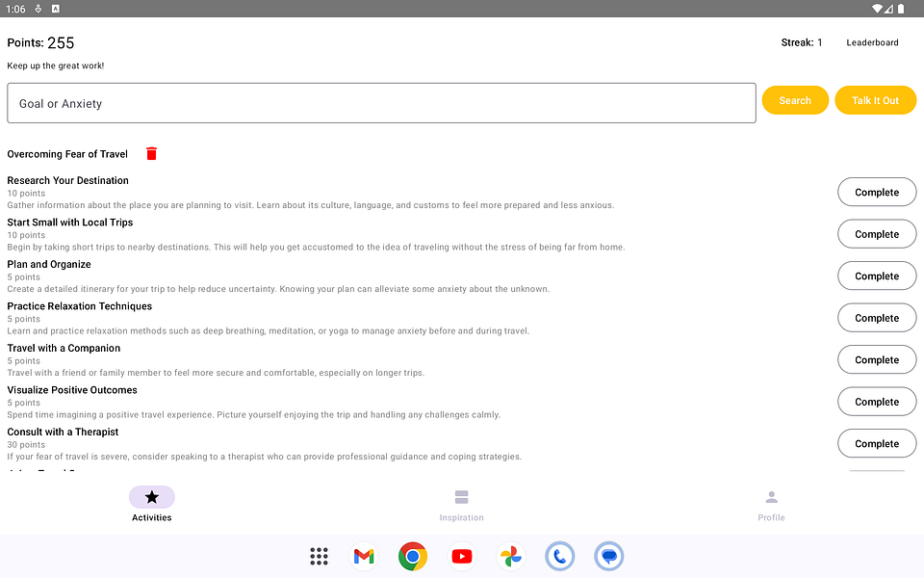The image size is (924, 578).
Task: Launch Gmail from the dock
Action: pos(364,556)
